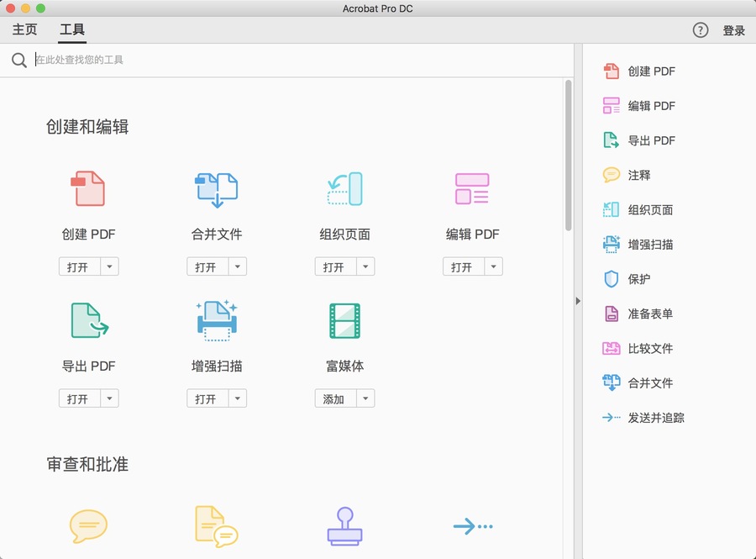Viewport: 756px width, 559px height.
Task: Click the document-with-comment icon under 审查和批准
Action: [217, 526]
